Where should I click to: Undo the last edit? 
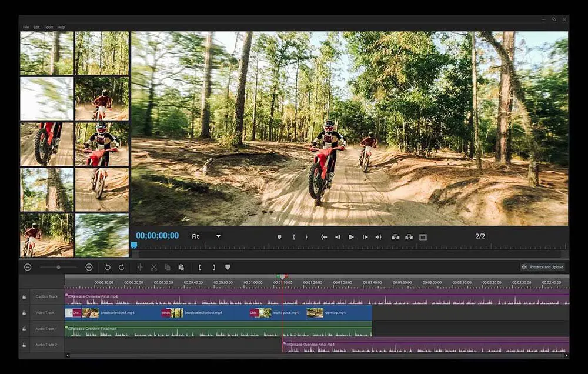(108, 267)
